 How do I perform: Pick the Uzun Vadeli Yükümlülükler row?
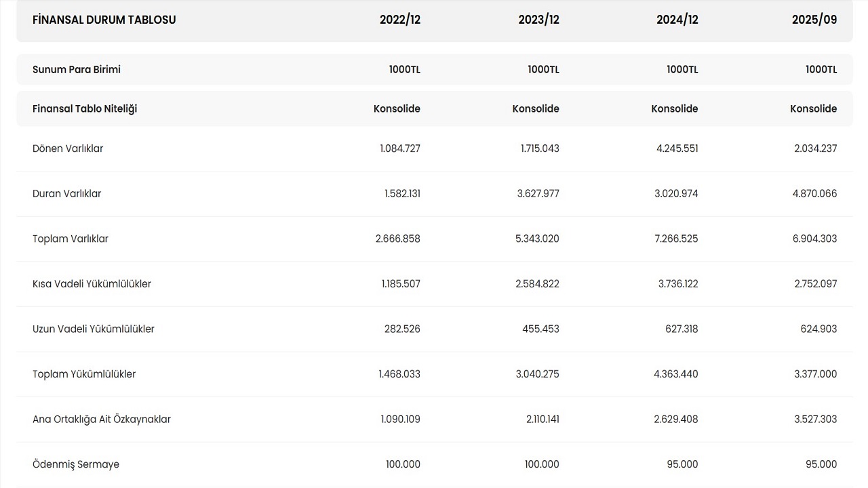pos(94,329)
